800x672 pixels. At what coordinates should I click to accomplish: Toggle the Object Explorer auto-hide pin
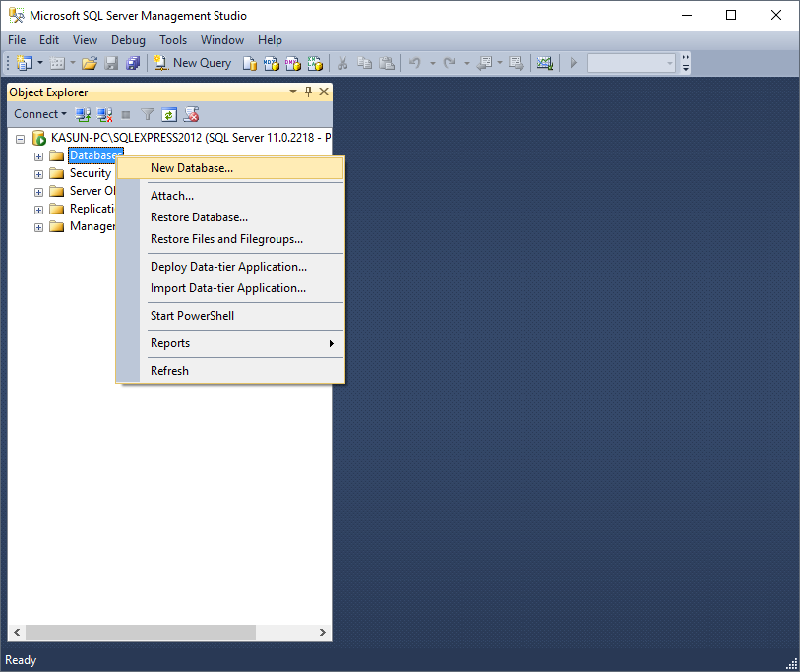[x=308, y=92]
